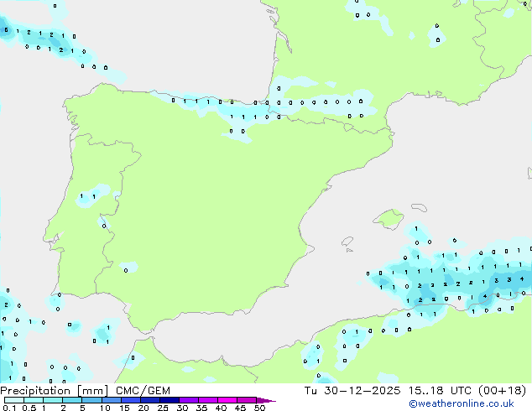Choose the 10–15 mm legend swatch
This screenshot has height=411, width=532.
(x=112, y=400)
